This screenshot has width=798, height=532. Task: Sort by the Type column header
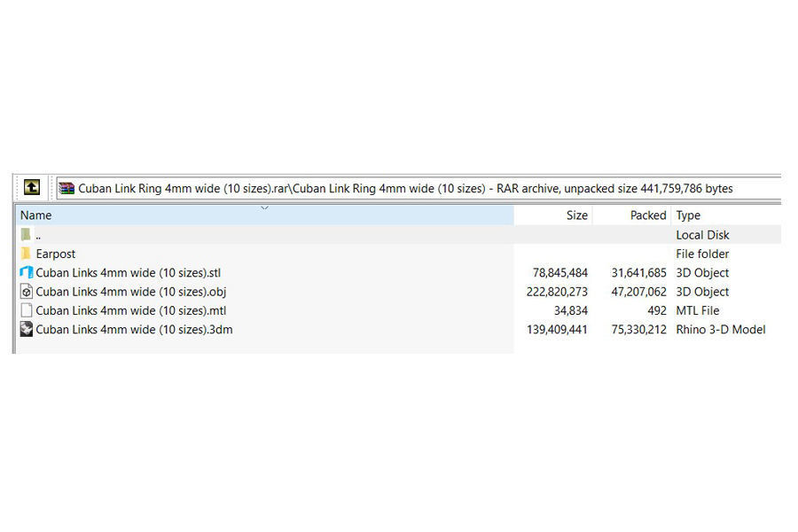(x=688, y=215)
